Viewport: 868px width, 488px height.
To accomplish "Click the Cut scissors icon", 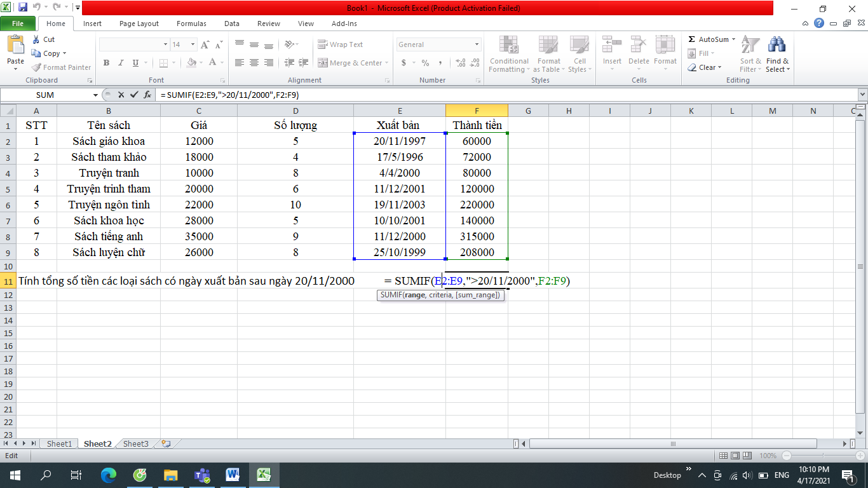I will coord(36,39).
